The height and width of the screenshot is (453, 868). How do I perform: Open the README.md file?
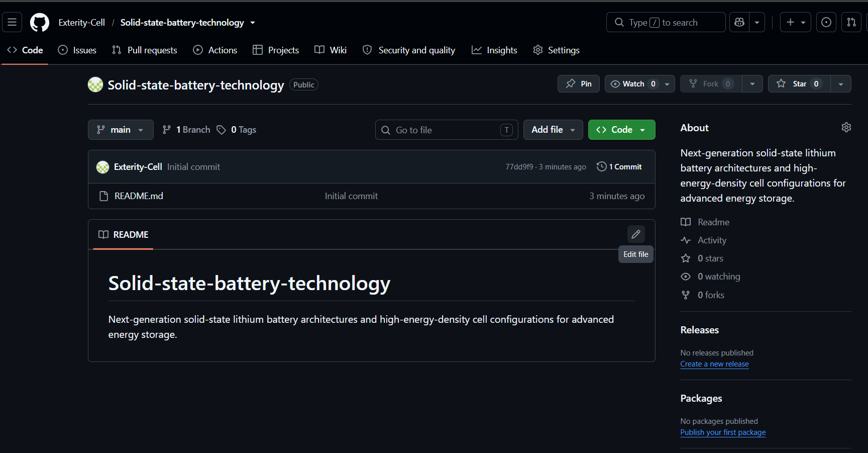tap(139, 196)
